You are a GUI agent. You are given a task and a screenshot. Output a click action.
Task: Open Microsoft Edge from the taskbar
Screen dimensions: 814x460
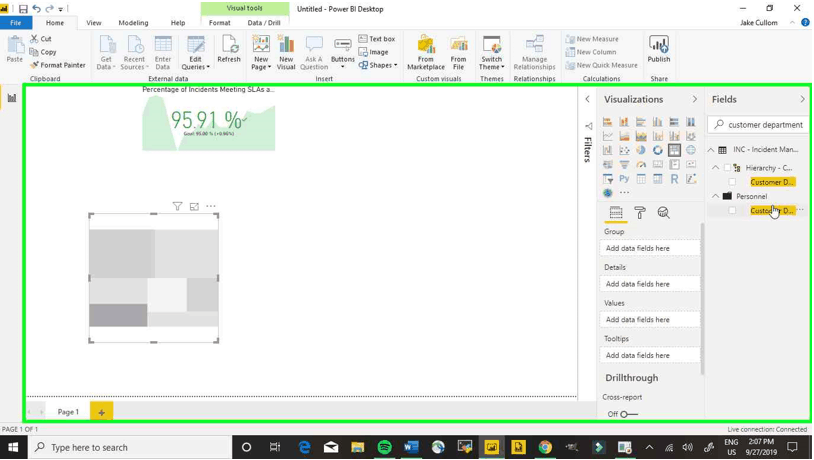click(x=304, y=447)
